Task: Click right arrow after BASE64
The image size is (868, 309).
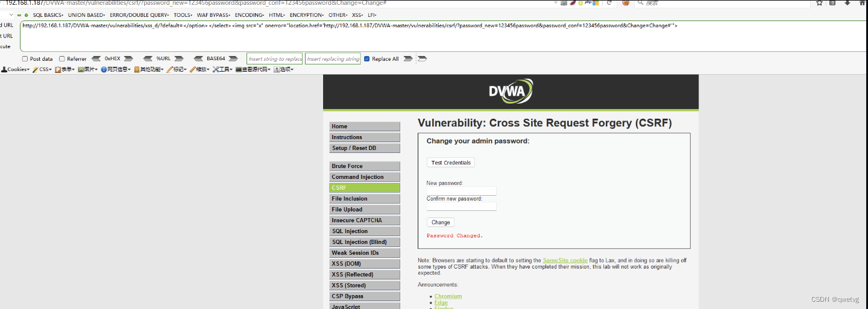Action: point(233,59)
